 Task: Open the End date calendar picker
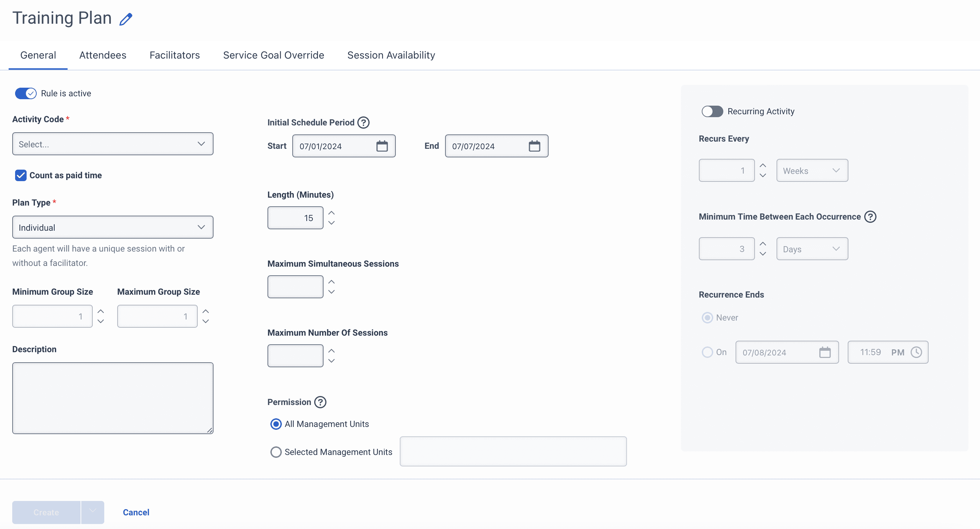pos(535,146)
